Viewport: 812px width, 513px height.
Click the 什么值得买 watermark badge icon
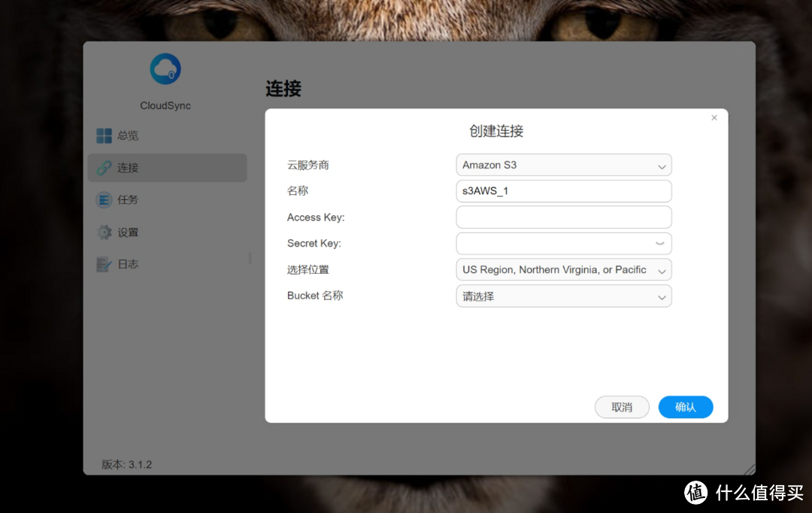tap(695, 492)
